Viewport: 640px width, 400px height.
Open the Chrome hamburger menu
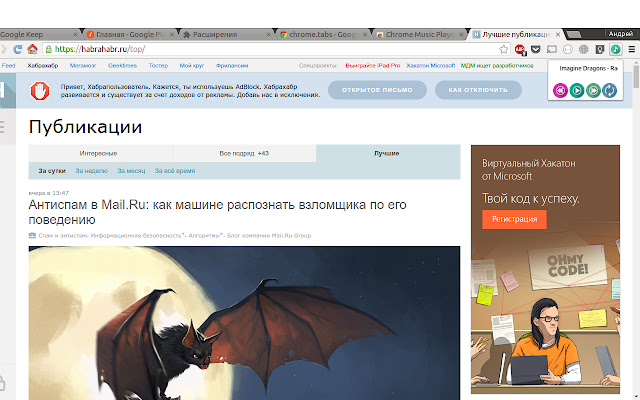[631, 49]
